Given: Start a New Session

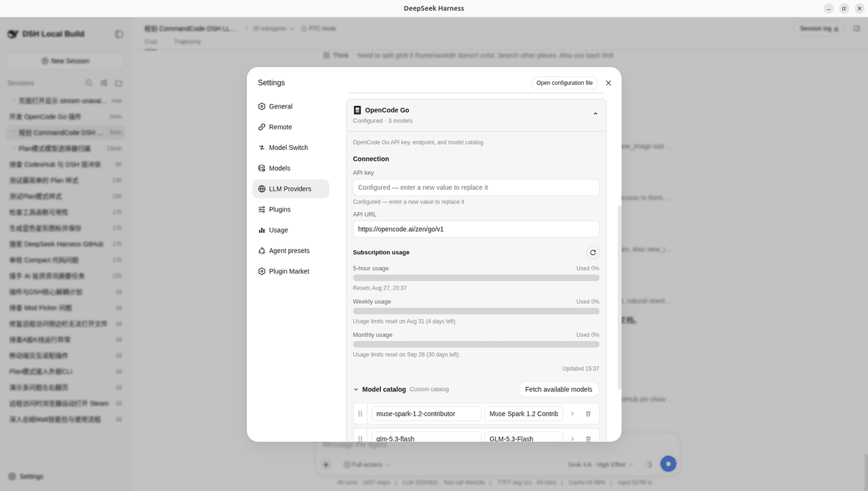Looking at the screenshot, I should click(65, 61).
